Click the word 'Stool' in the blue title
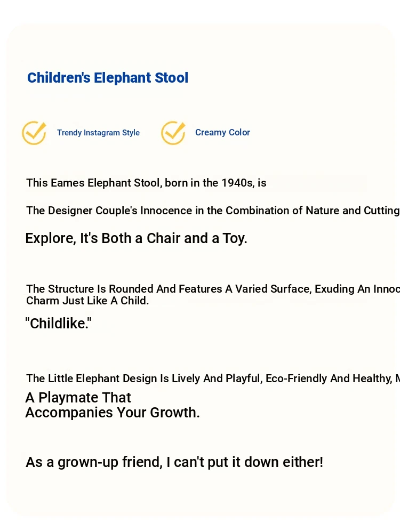 [172, 78]
